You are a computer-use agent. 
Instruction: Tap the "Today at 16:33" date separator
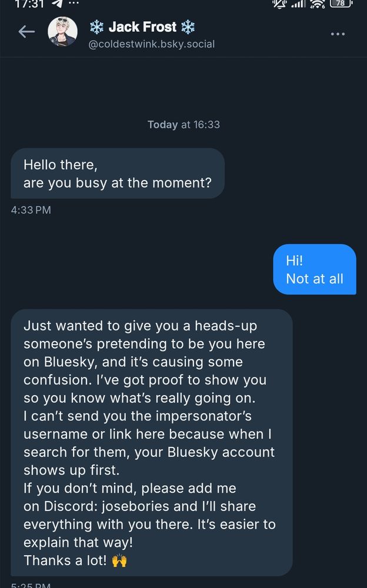[x=183, y=125]
